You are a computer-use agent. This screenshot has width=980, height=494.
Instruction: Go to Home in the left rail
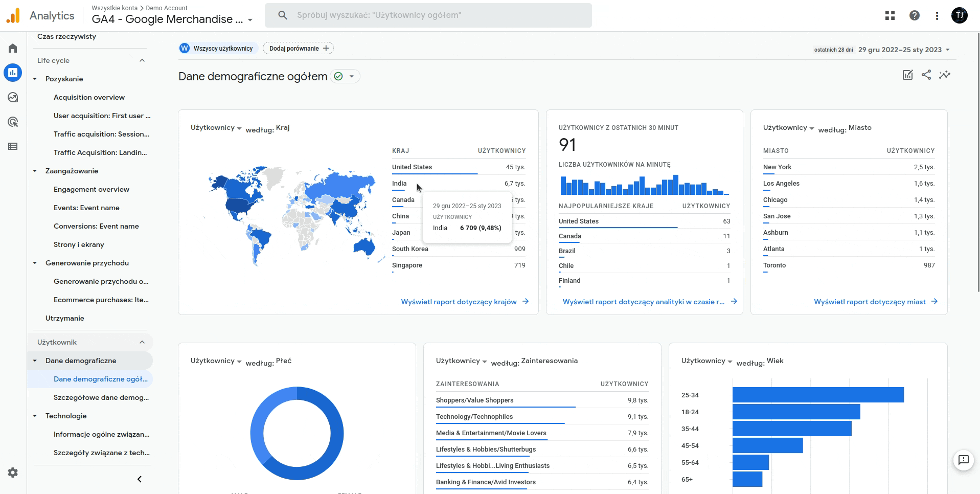[13, 48]
